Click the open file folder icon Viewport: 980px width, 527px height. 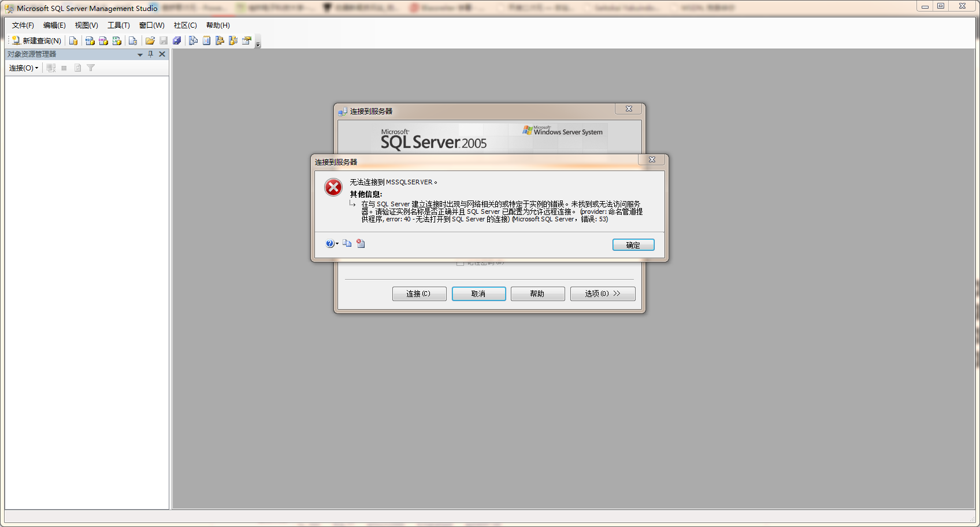(150, 40)
